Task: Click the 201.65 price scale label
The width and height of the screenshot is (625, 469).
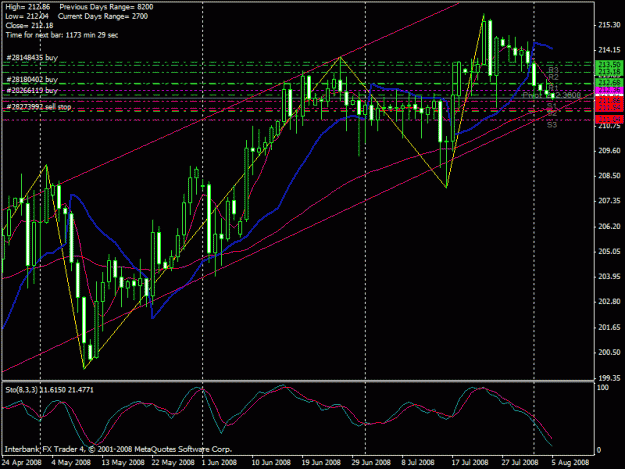Action: click(x=609, y=327)
